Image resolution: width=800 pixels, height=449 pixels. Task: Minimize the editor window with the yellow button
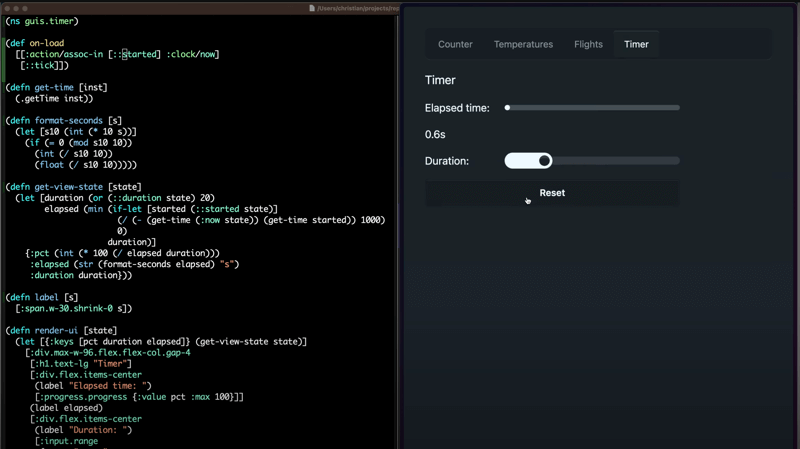point(16,8)
